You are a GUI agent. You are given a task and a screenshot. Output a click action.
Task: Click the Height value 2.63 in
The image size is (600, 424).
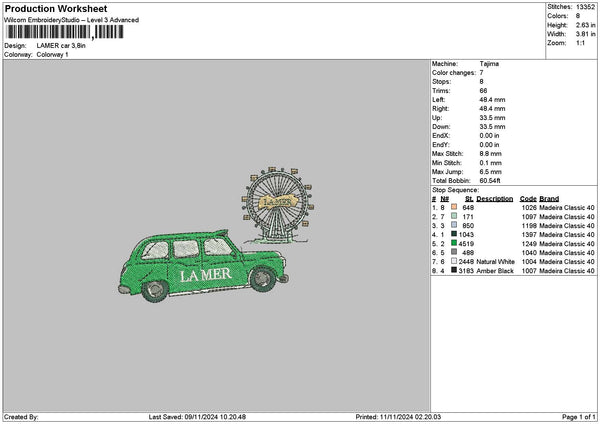[585, 25]
